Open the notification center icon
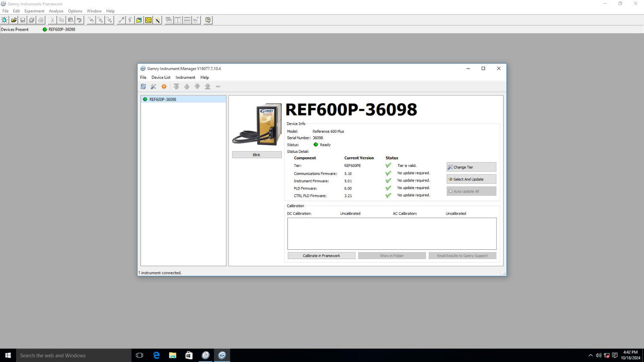 click(x=615, y=355)
